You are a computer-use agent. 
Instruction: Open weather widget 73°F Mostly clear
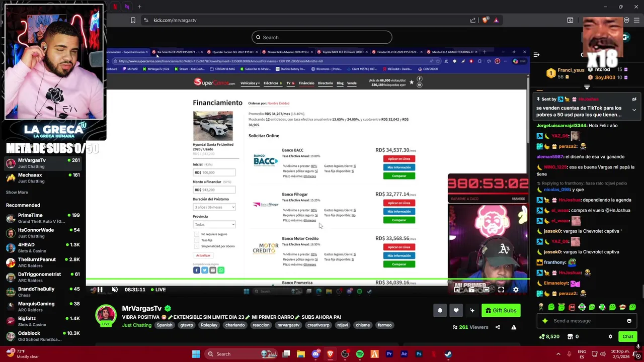pos(23,354)
